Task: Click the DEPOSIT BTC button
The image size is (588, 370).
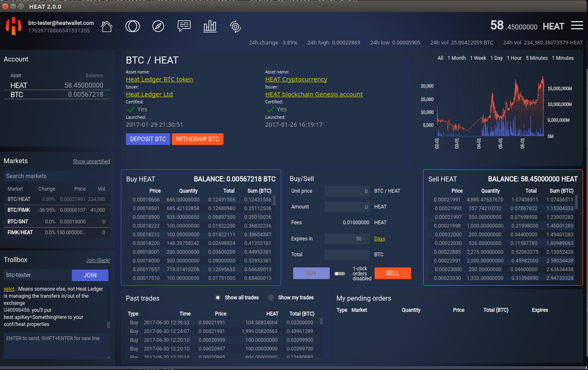Action: click(148, 139)
